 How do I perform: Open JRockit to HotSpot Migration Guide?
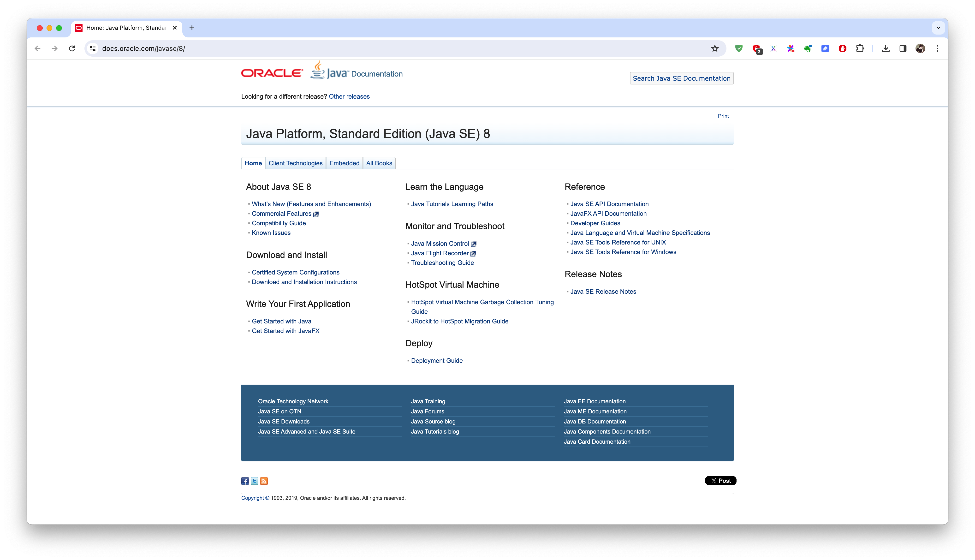coord(459,321)
